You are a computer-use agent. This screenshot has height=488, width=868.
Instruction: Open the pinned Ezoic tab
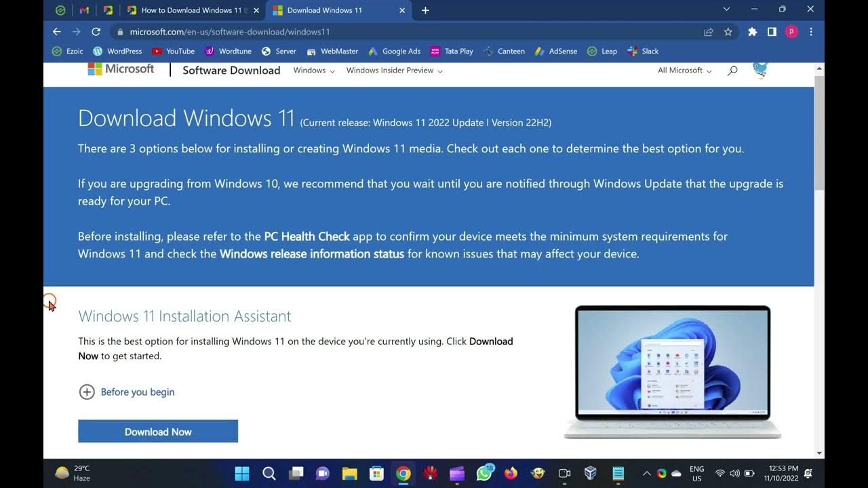pyautogui.click(x=60, y=10)
